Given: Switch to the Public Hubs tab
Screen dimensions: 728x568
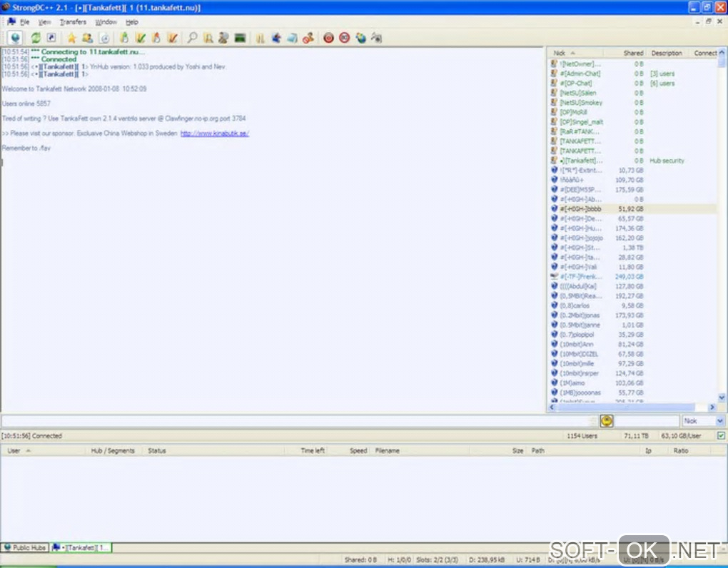Looking at the screenshot, I should coord(25,547).
